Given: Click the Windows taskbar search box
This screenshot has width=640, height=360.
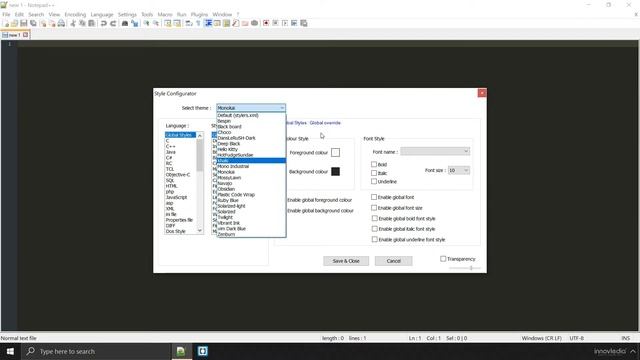Looking at the screenshot, I should (96, 351).
